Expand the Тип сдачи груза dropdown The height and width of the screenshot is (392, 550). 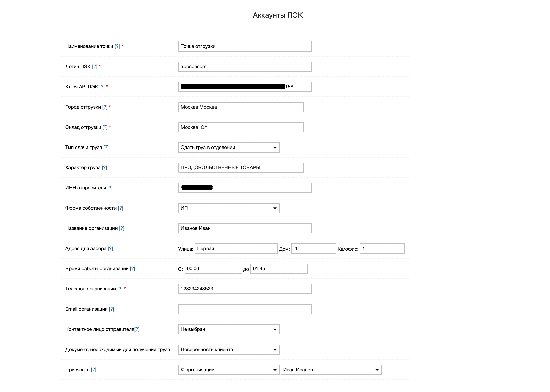click(x=229, y=148)
